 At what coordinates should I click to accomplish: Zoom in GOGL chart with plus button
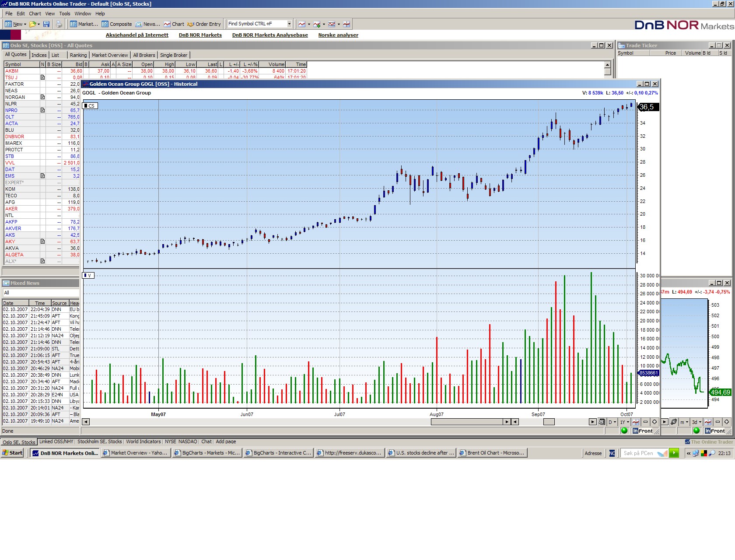[654, 422]
